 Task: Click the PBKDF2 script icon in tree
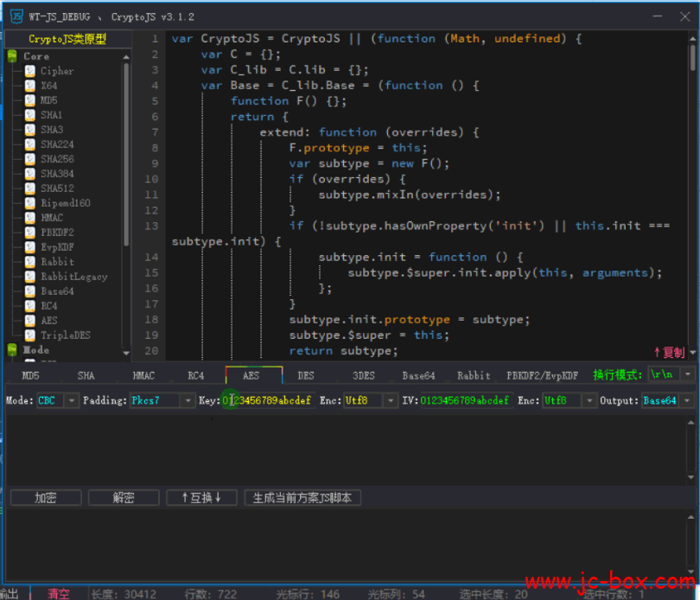coord(30,233)
